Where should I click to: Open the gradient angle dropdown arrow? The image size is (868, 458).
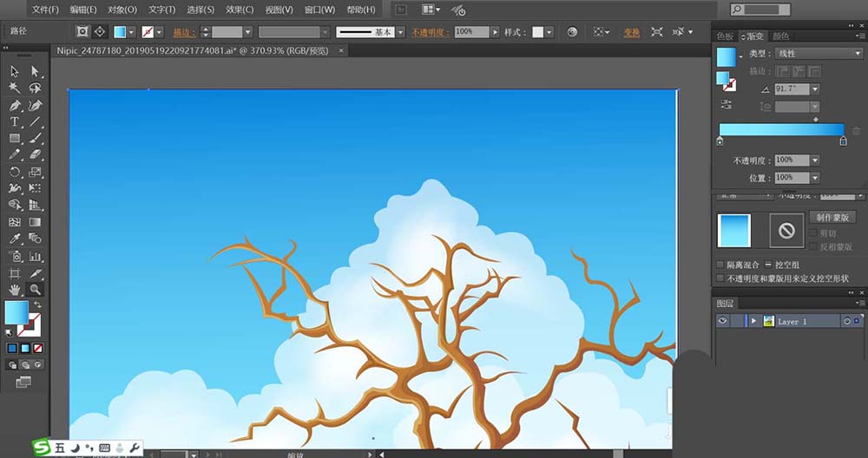[815, 88]
